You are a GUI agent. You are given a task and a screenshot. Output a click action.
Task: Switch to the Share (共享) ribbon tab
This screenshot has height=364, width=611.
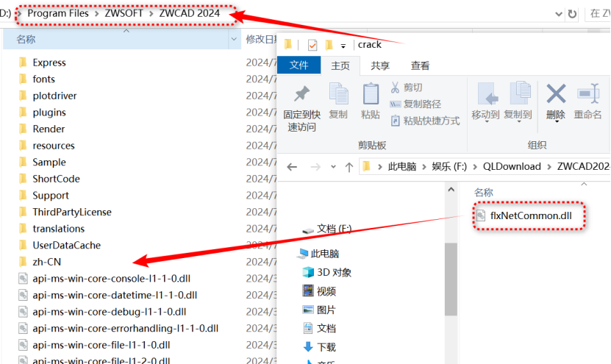(x=380, y=66)
